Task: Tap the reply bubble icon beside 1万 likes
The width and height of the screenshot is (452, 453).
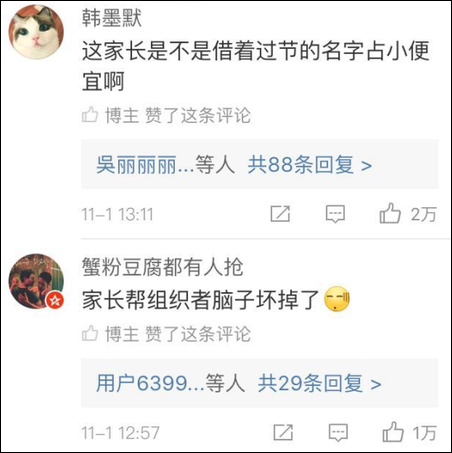Action: click(x=338, y=433)
